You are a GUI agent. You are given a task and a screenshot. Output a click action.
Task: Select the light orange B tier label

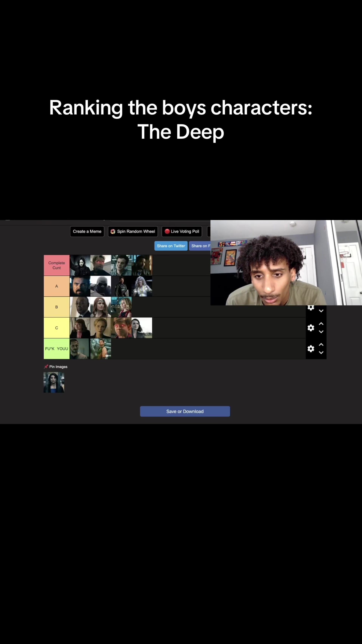(57, 307)
